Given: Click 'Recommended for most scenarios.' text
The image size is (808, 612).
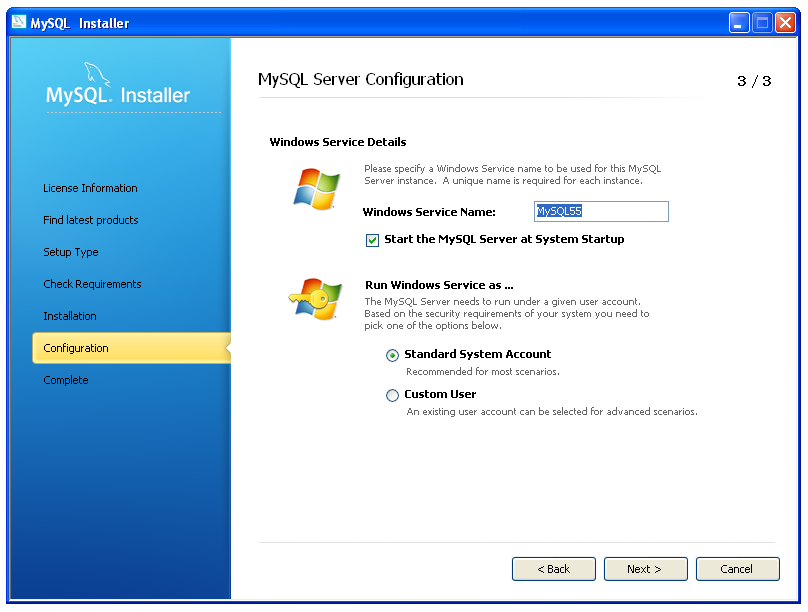Looking at the screenshot, I should point(483,371).
